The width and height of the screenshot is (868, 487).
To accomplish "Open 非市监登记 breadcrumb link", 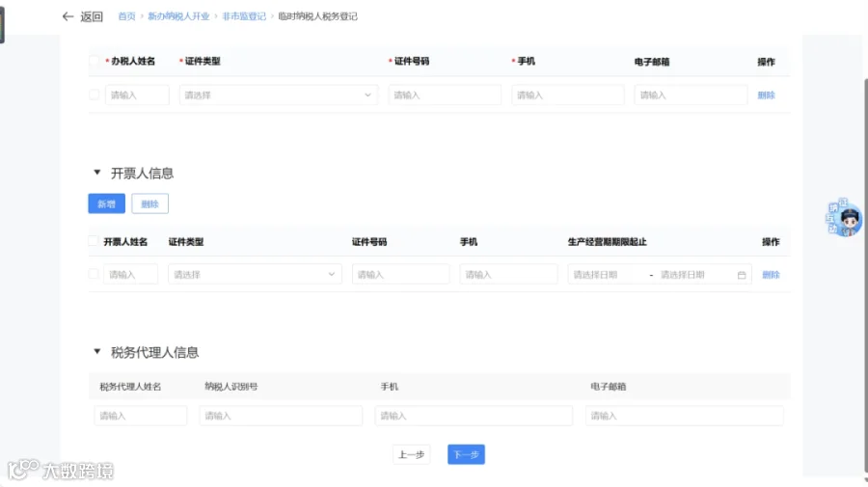I will coord(244,16).
